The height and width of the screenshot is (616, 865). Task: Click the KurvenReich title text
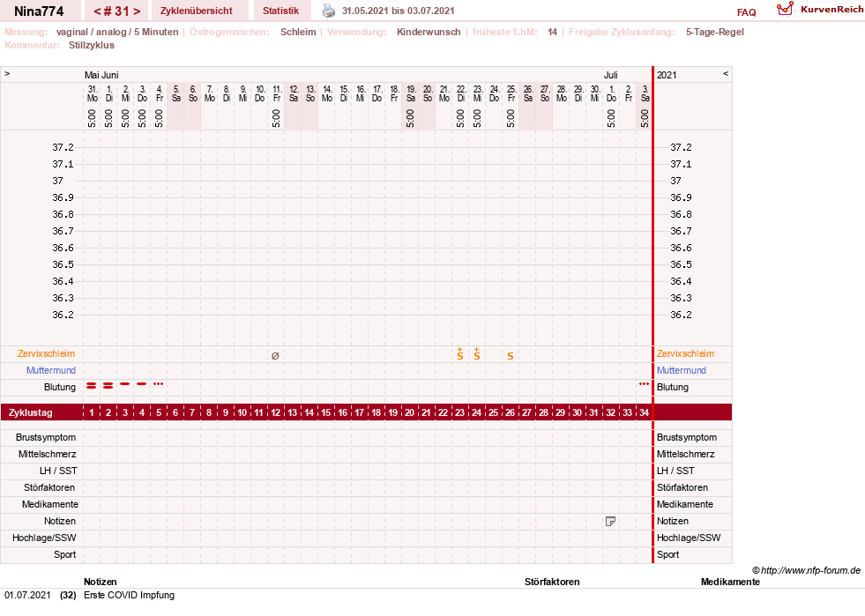pos(831,10)
